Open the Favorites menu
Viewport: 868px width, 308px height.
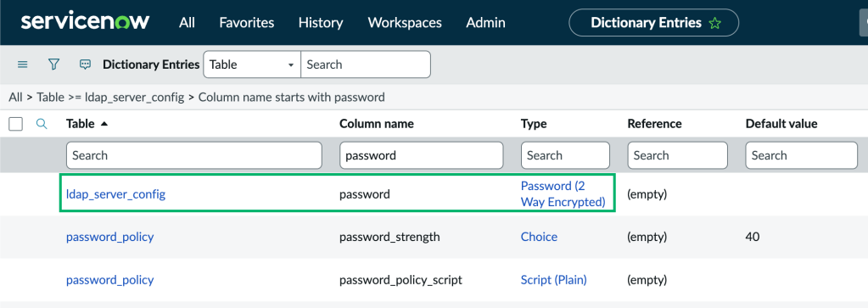pos(246,23)
